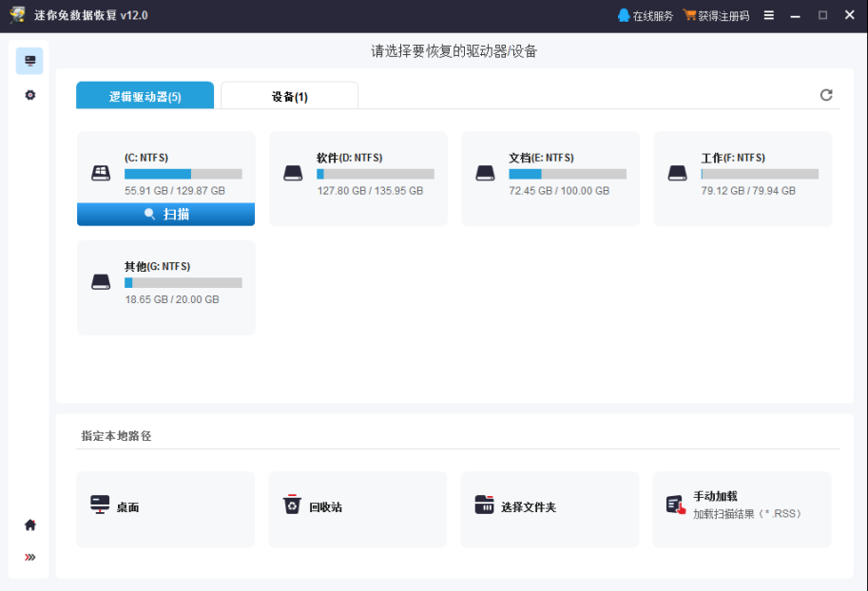This screenshot has width=868, height=591.
Task: Click the folder icon for 选择文件夹
Action: click(x=484, y=505)
